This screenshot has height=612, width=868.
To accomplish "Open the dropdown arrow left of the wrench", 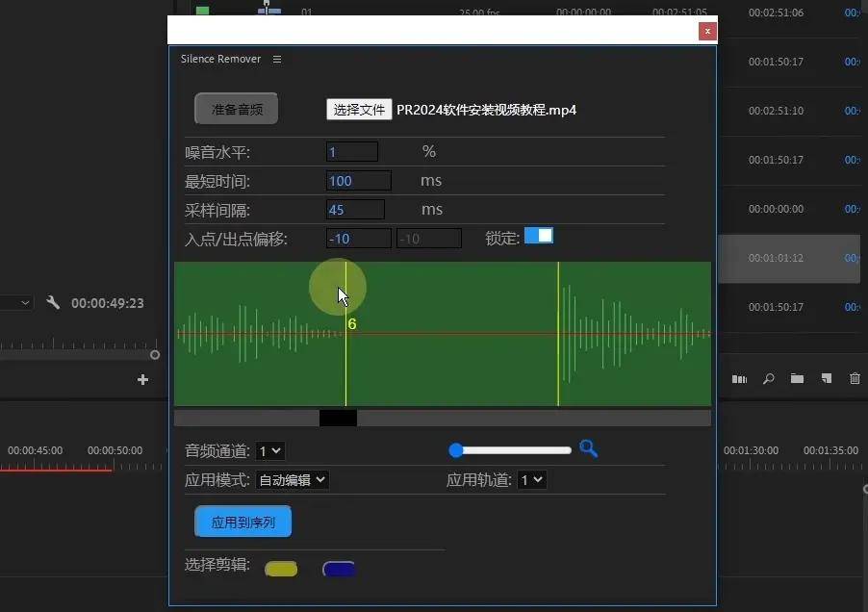I will [x=25, y=303].
